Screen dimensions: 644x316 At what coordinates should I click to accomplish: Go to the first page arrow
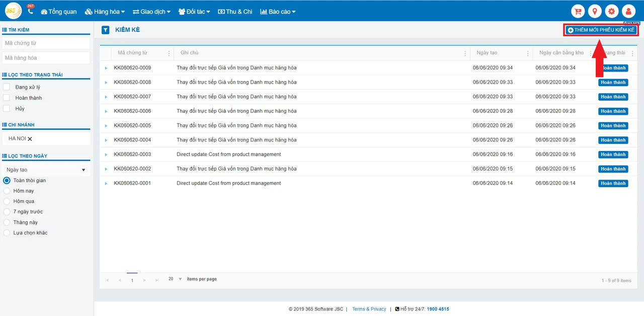[107, 280]
